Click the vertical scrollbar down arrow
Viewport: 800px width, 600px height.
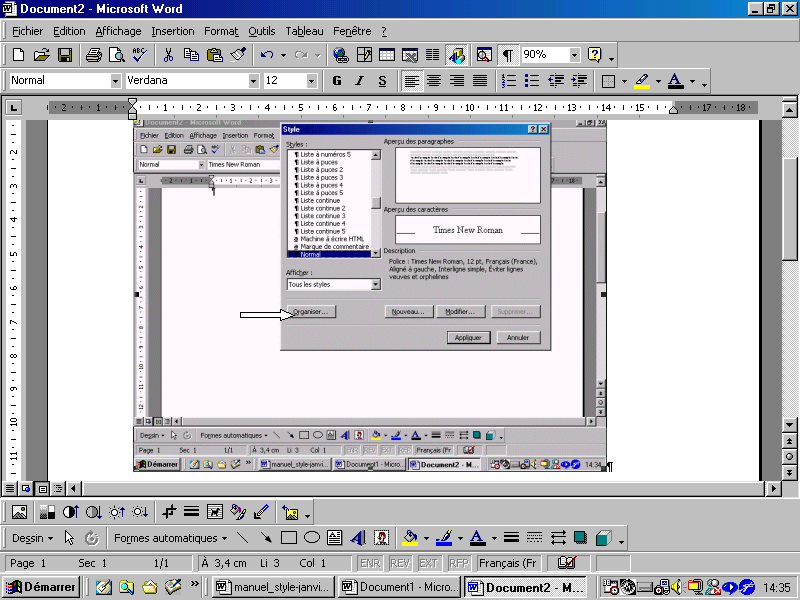tap(789, 424)
